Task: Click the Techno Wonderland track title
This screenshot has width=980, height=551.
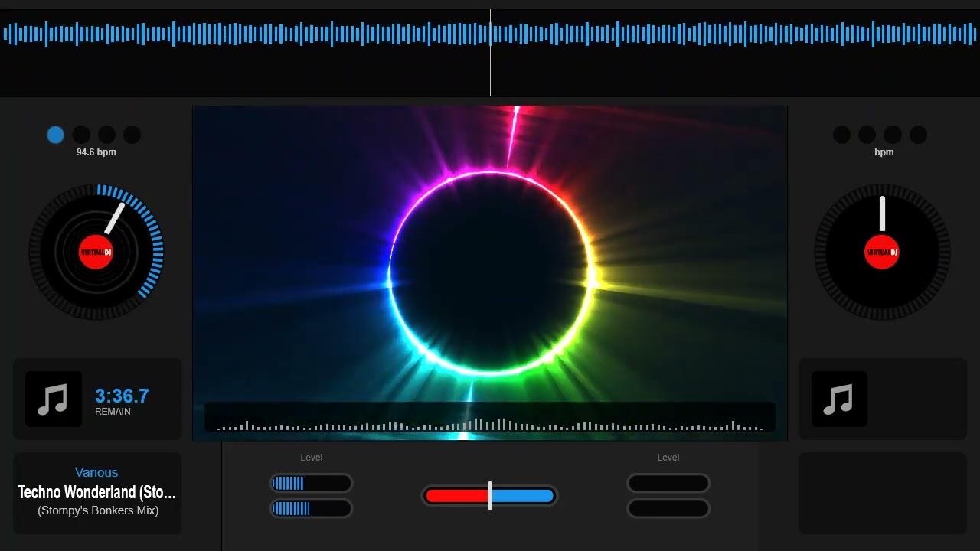Action: [97, 492]
